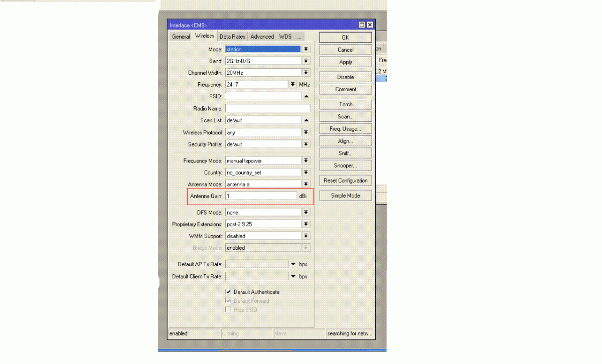Screen dimensions: 602x364
Task: Switch to the General tab
Action: click(181, 37)
